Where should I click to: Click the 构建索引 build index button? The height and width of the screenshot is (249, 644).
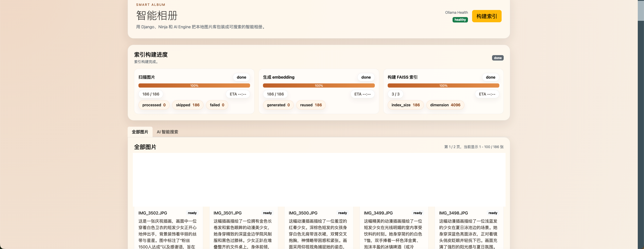point(486,16)
